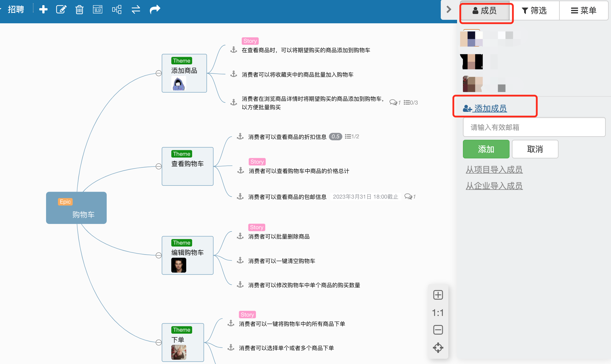Click the 从项目导入成员 link
The width and height of the screenshot is (611, 364).
[494, 169]
